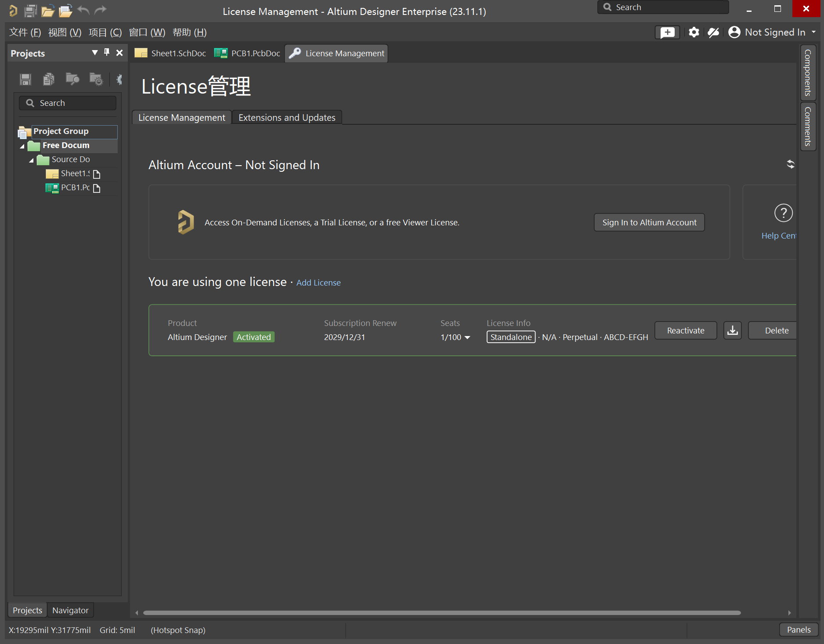Click Open Document folder icon in title bar
The image size is (824, 644).
point(47,11)
